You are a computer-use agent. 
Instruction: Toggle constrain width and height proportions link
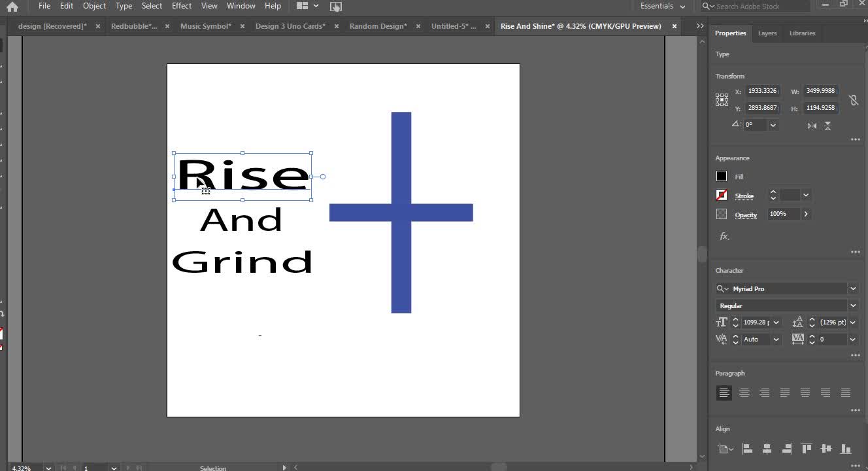click(853, 100)
